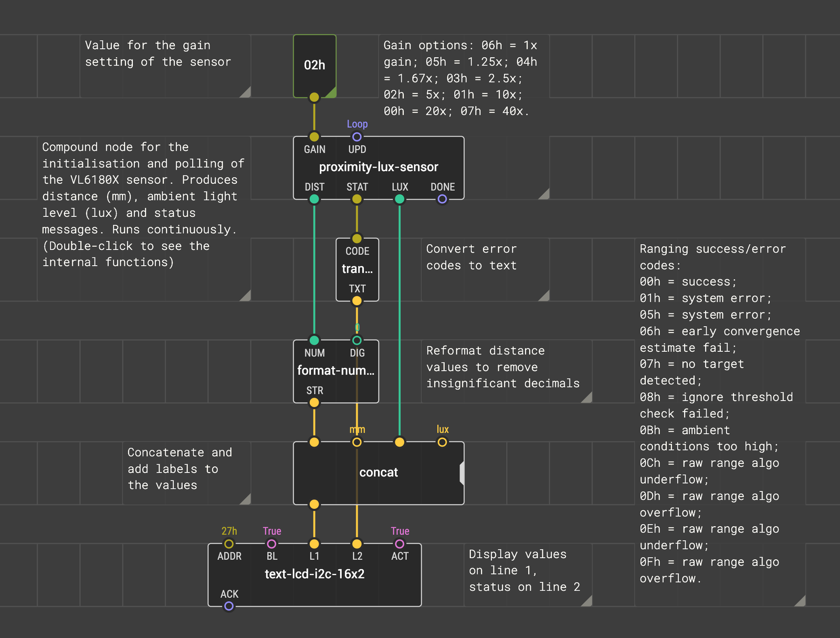
Task: Click the concat node's output pin
Action: click(x=314, y=505)
